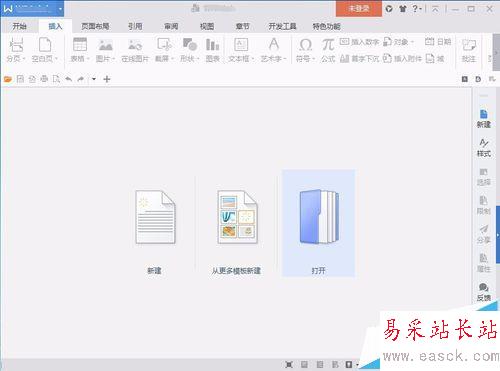Image resolution: width=500 pixels, height=371 pixels.
Task: Expand the 表格 dropdown arrow
Action: click(x=88, y=59)
